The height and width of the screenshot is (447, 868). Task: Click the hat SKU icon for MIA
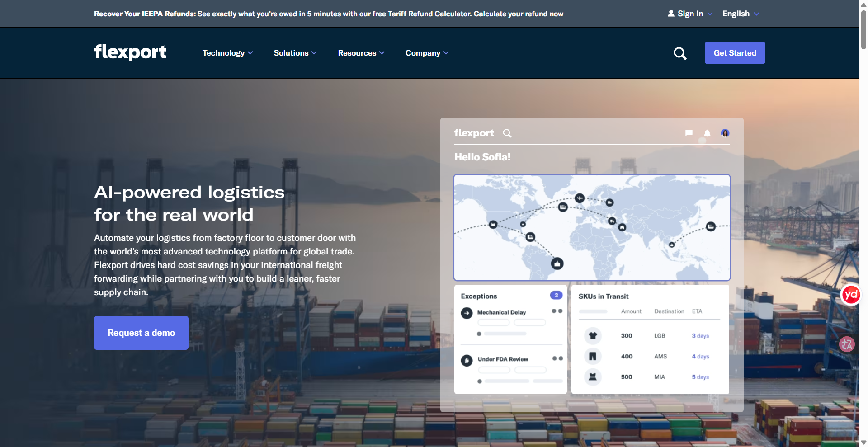coord(593,376)
